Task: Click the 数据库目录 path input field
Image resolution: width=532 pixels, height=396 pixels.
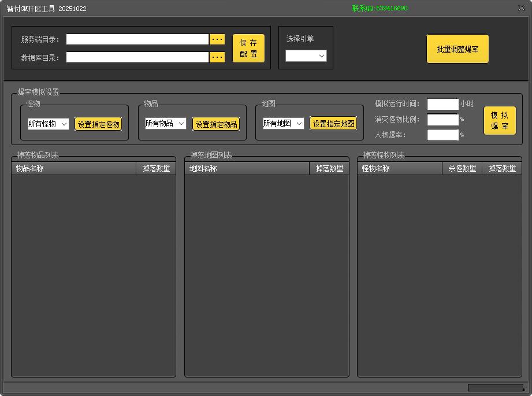Action: 137,57
